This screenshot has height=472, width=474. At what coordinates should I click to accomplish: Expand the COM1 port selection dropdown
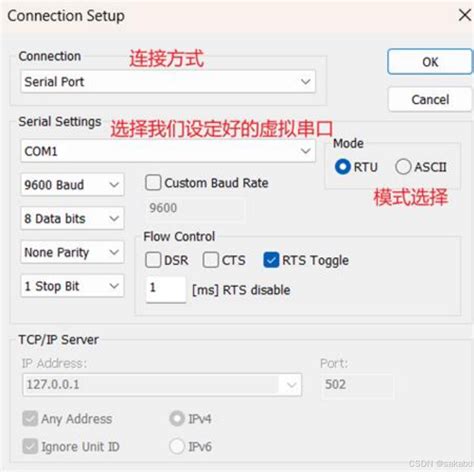click(168, 151)
